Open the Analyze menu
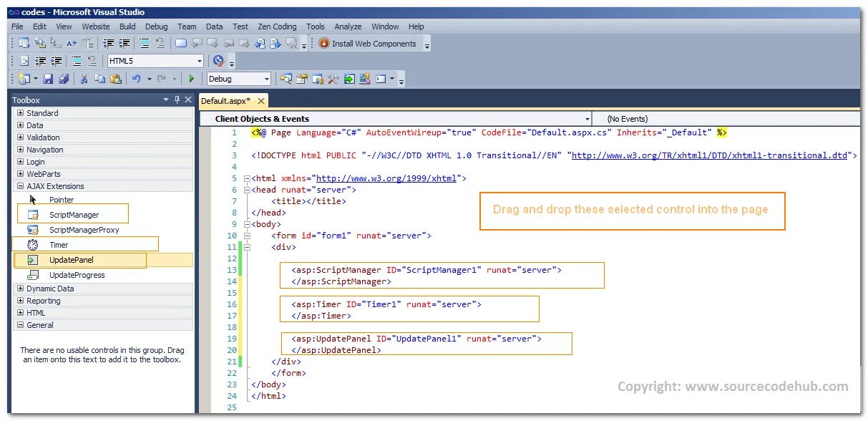Screen dimensions: 868x421 point(348,26)
